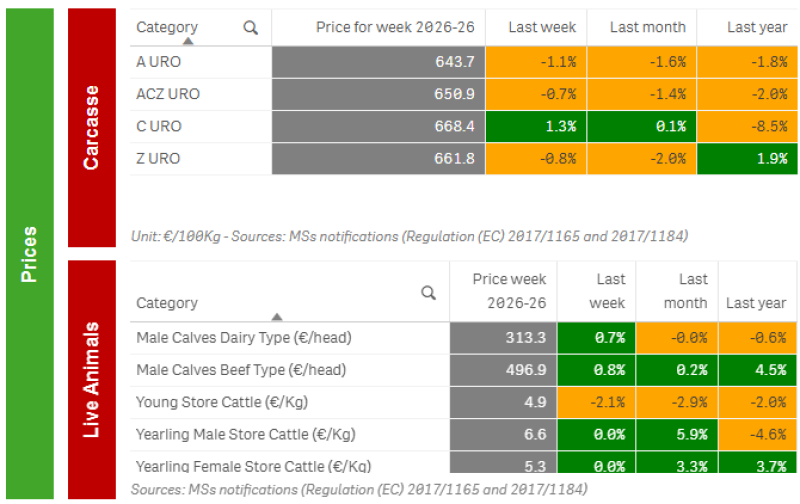
Task: Click the green 1.3% cell for C URO
Action: coord(536,127)
